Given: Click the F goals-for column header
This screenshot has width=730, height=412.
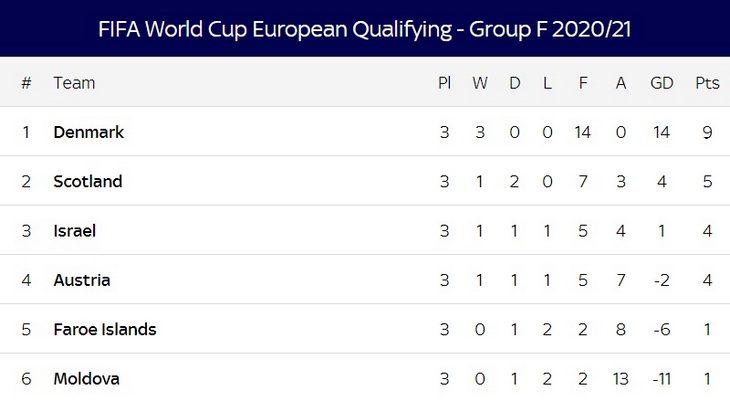Looking at the screenshot, I should [x=584, y=83].
